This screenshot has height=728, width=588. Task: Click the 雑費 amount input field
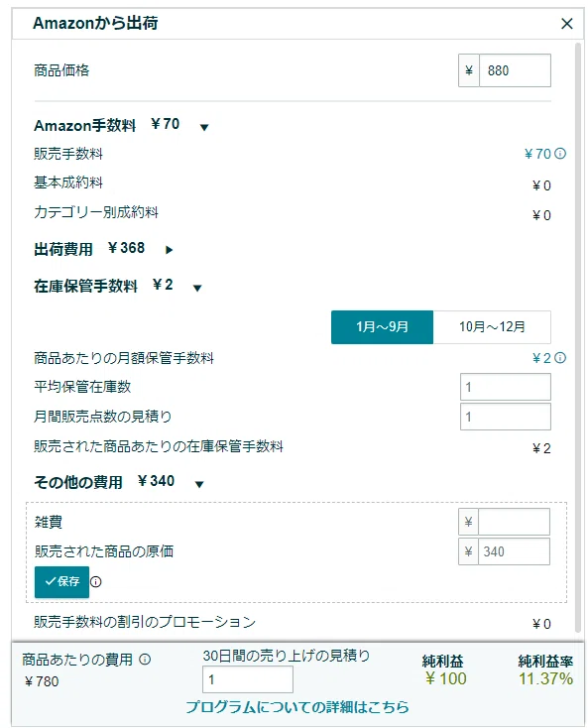click(514, 522)
